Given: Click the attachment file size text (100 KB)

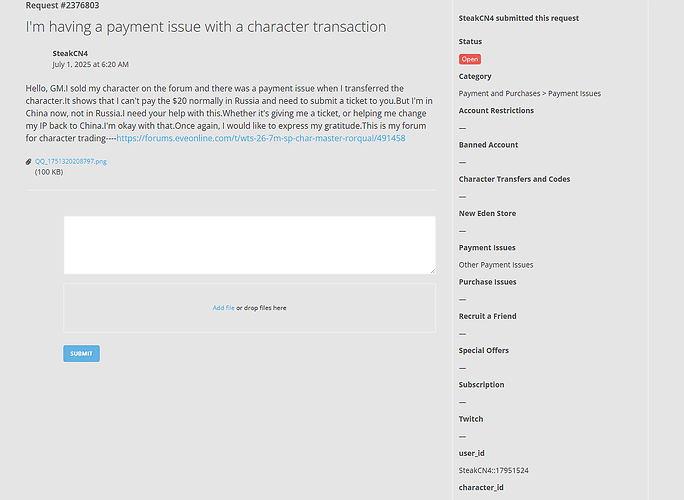Looking at the screenshot, I should pyautogui.click(x=49, y=172).
